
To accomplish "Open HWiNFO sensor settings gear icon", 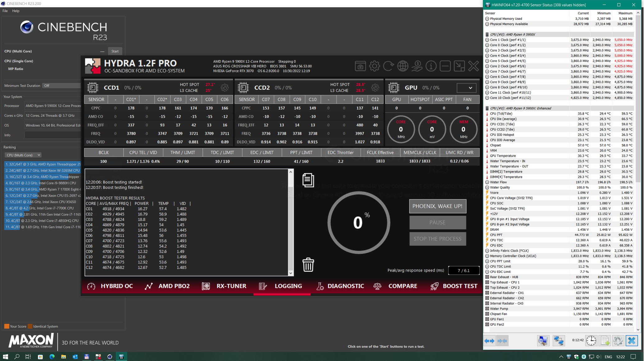I will click(x=618, y=341).
